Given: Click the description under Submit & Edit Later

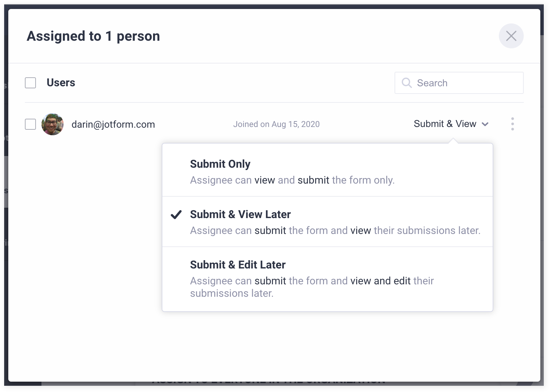Looking at the screenshot, I should [x=312, y=287].
